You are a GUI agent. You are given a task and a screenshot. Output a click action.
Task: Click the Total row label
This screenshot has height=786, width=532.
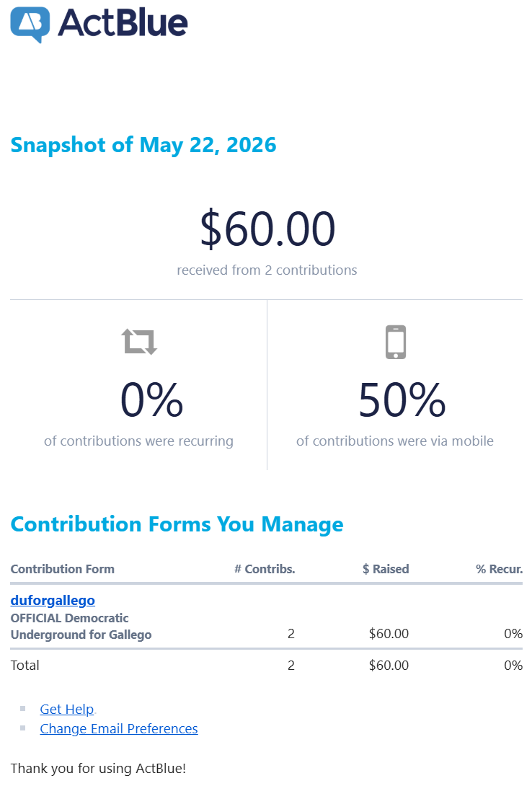click(x=25, y=665)
